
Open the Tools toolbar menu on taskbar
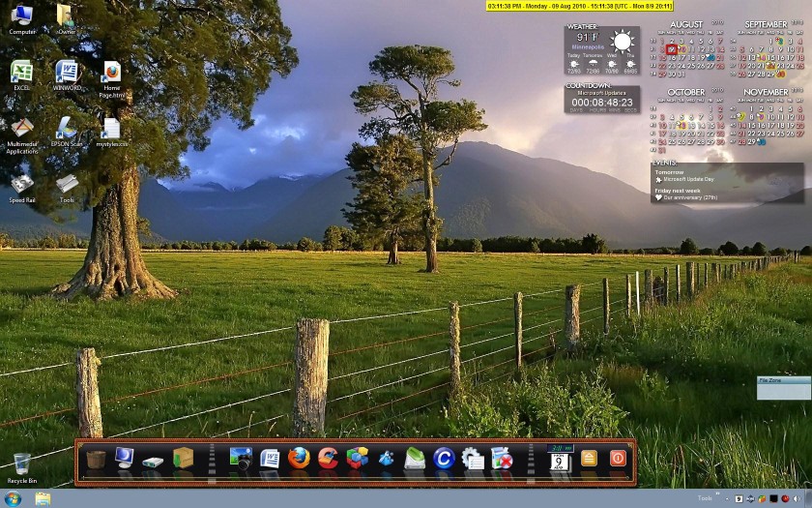click(x=705, y=498)
